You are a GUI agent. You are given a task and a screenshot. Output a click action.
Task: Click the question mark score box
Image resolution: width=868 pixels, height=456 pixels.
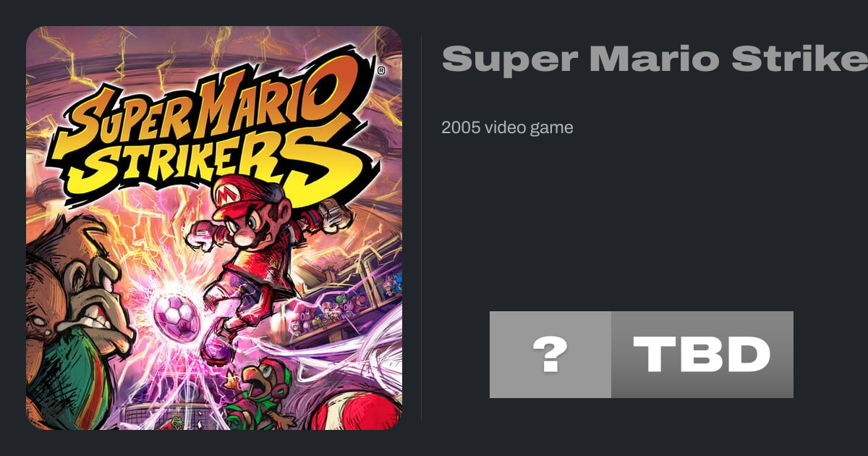pyautogui.click(x=550, y=355)
